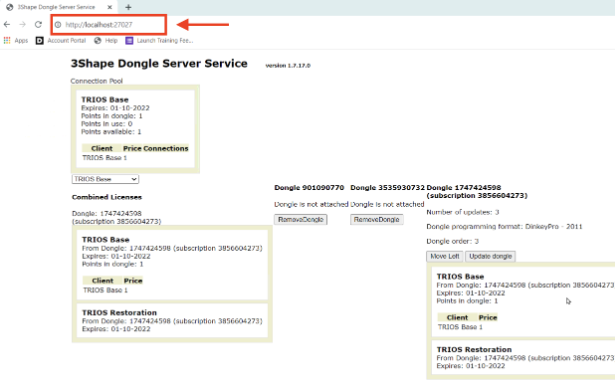Click the Price Connections column header

click(156, 148)
